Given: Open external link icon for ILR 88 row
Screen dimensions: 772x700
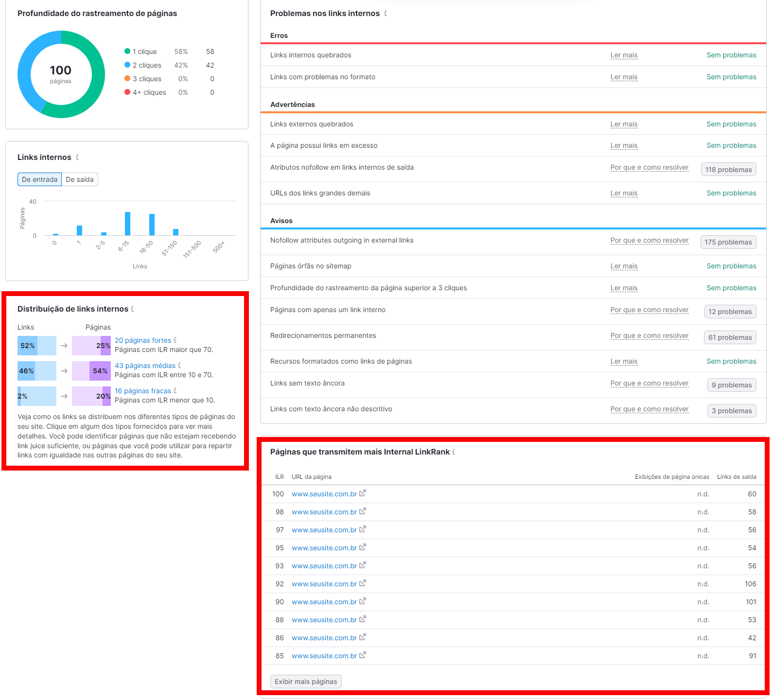Looking at the screenshot, I should point(363,619).
